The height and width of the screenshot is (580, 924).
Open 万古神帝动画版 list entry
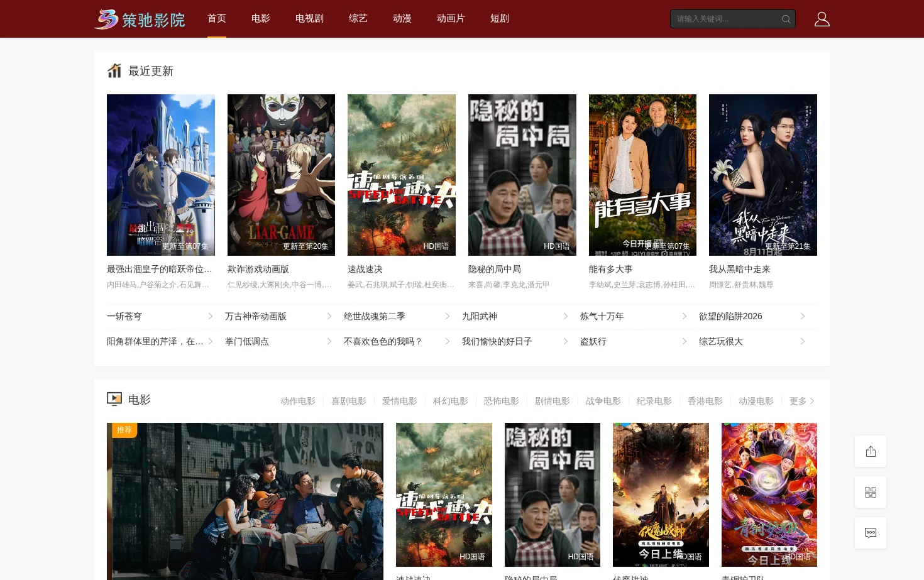(278, 317)
